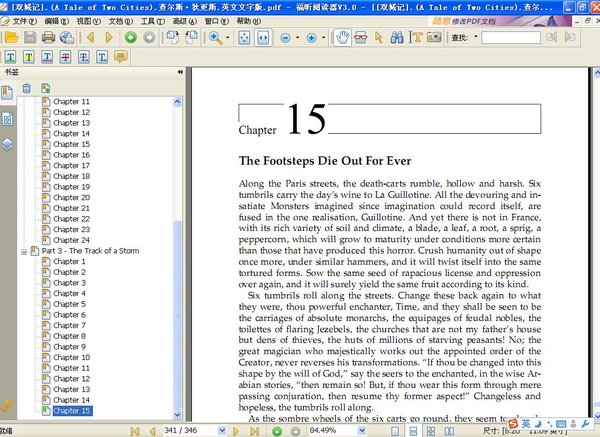Screen dimensions: 600x437
Task: Select the yellow arrow selection tool
Action: pos(379,38)
